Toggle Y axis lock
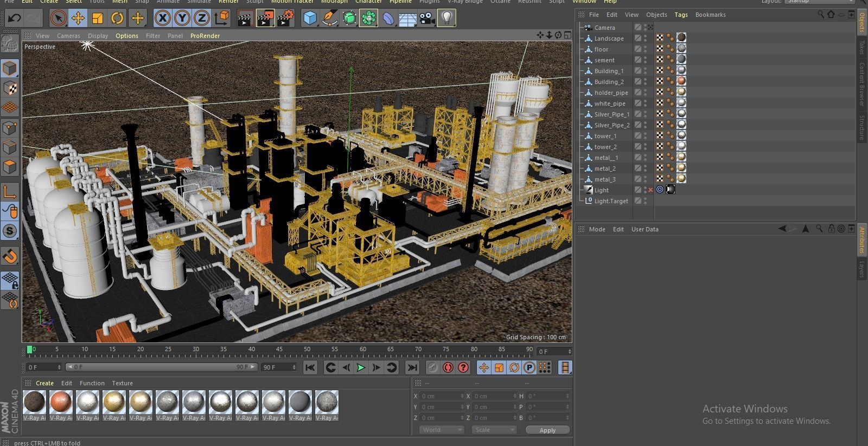The height and width of the screenshot is (446, 868). [x=182, y=18]
